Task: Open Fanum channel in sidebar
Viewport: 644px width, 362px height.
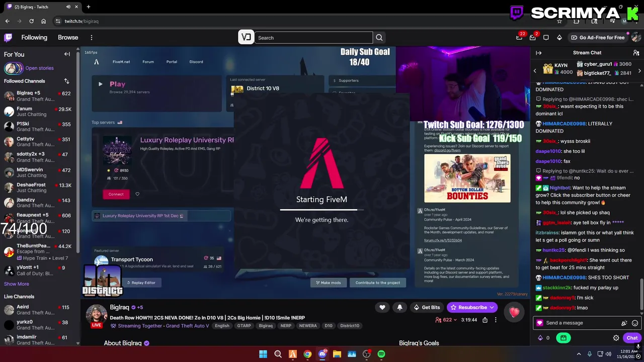Action: point(38,111)
